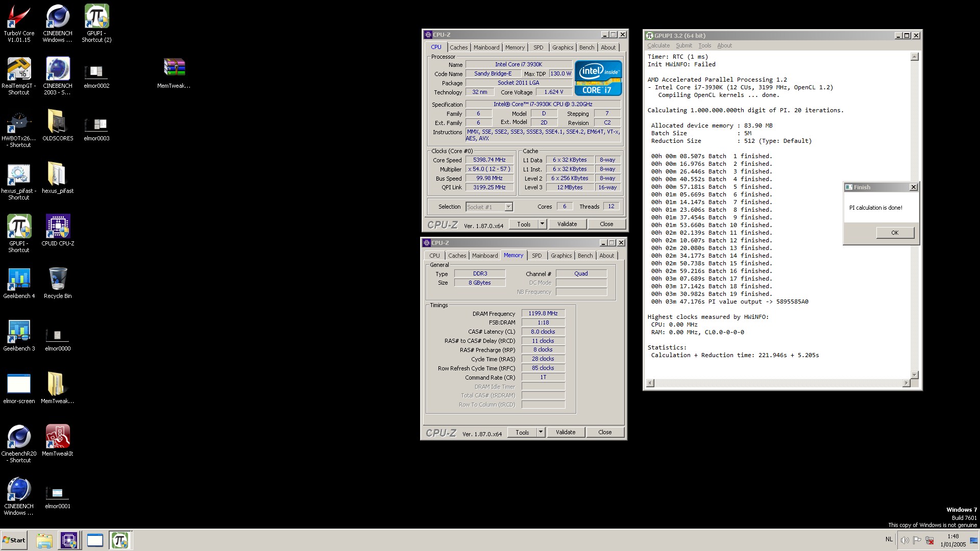Launch CinebenchR20 shortcut icon
The image size is (980, 551).
click(19, 443)
